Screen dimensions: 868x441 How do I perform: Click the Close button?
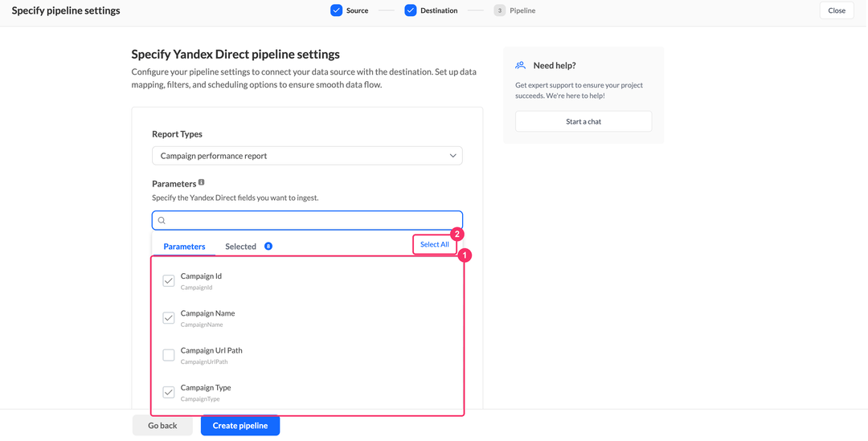pos(837,10)
